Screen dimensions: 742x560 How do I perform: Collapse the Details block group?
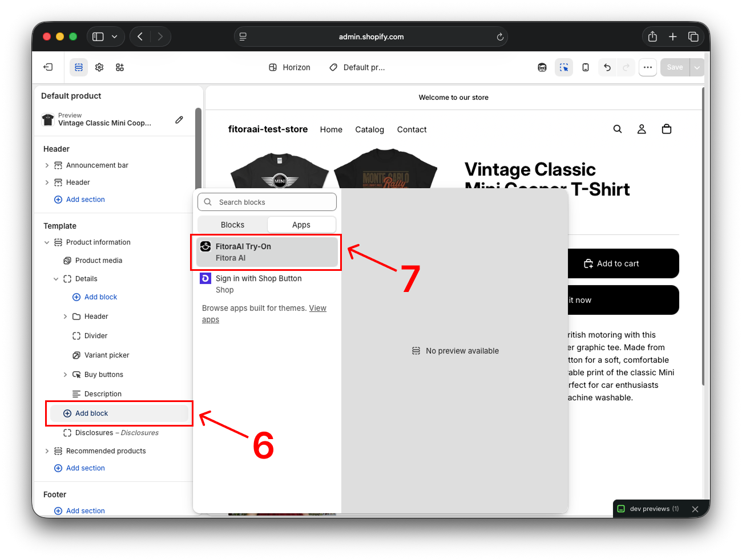[x=56, y=279]
